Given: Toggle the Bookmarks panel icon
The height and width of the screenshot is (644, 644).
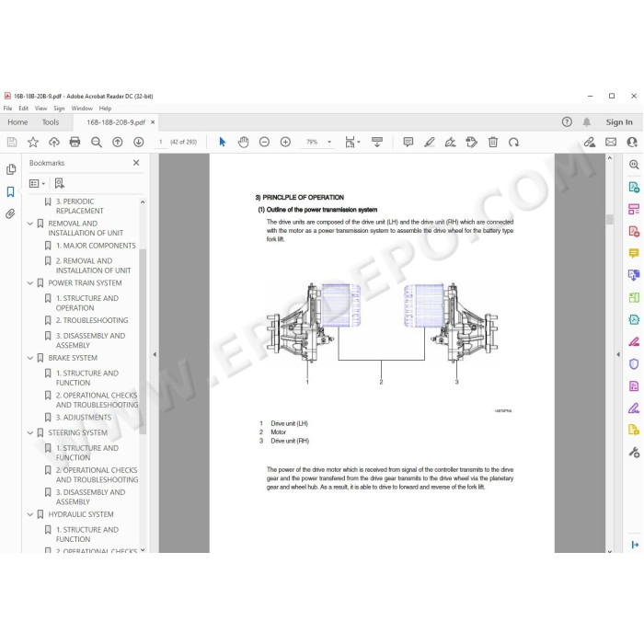Looking at the screenshot, I should click(11, 191).
